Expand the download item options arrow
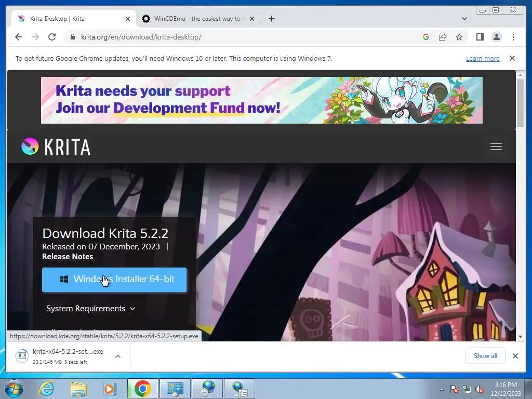This screenshot has width=532, height=399. [118, 356]
